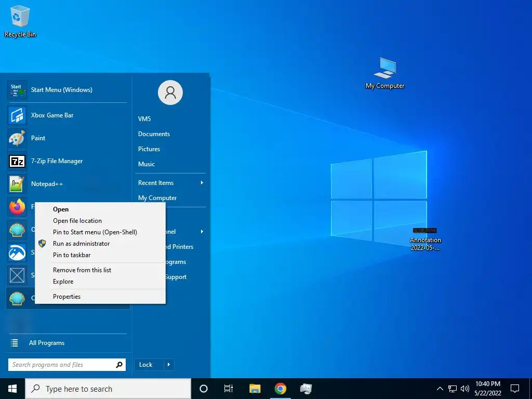The width and height of the screenshot is (532, 399).
Task: Open Cortana circle on taskbar
Action: [203, 389]
